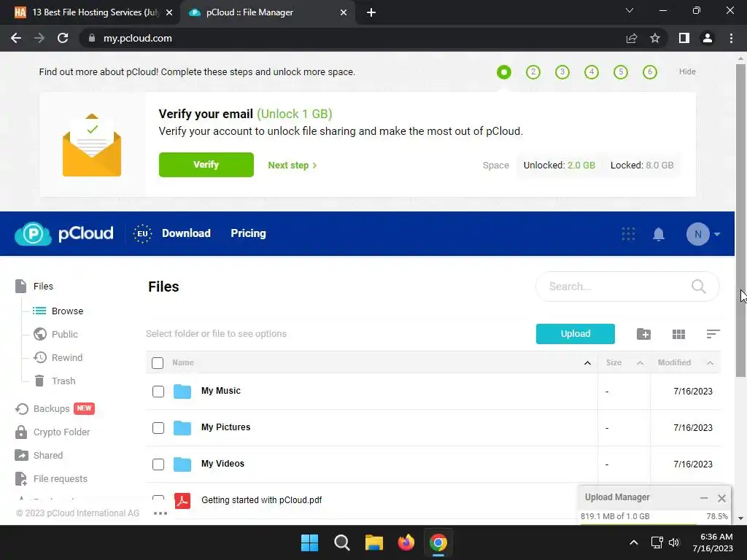Image resolution: width=747 pixels, height=560 pixels.
Task: Select onboarding step 4 circle
Action: coord(591,72)
